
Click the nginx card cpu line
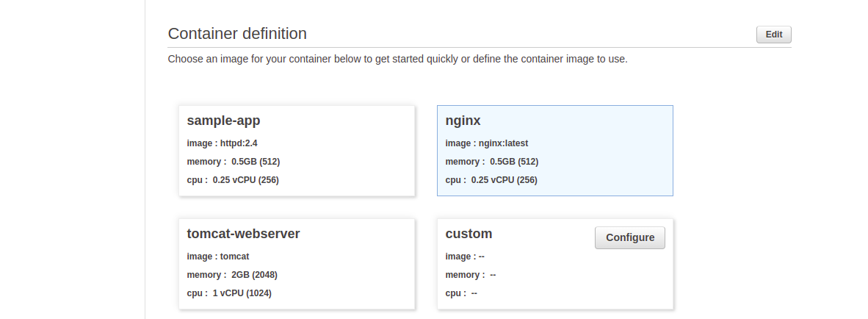point(491,180)
